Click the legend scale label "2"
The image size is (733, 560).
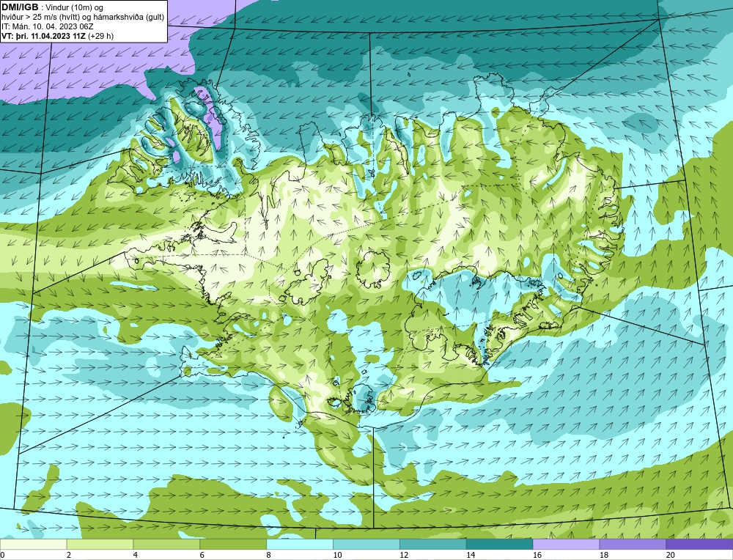69,555
